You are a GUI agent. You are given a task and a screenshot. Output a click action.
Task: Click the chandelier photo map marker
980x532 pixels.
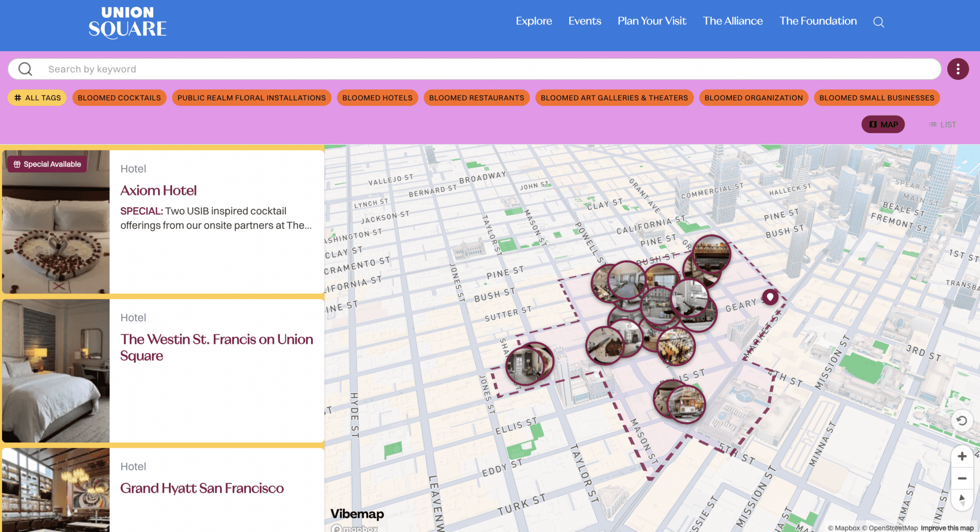tap(676, 346)
